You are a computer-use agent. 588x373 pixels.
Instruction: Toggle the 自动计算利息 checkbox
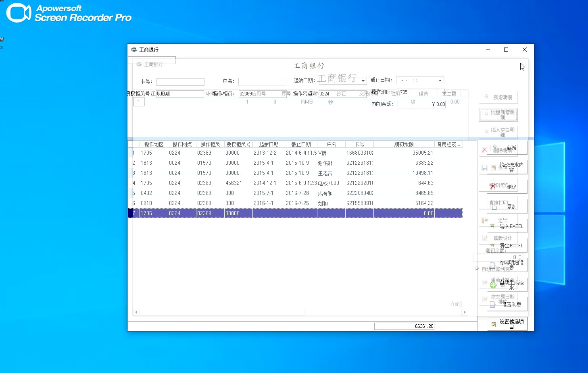click(x=477, y=269)
